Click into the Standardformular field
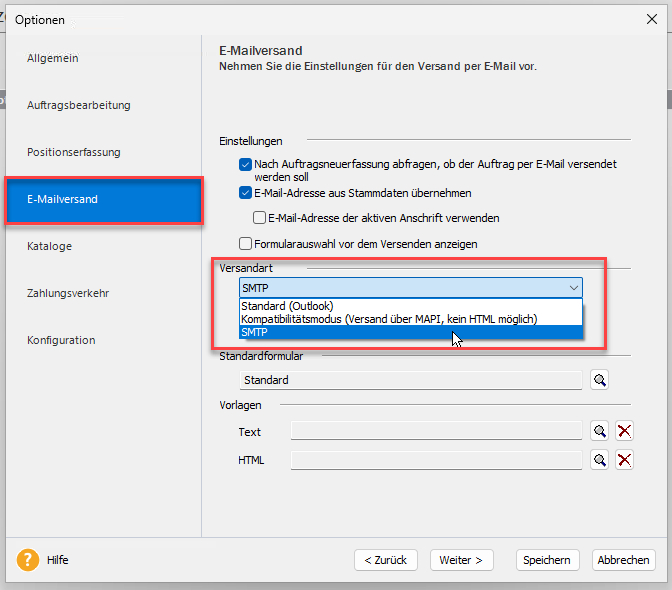 coord(411,380)
